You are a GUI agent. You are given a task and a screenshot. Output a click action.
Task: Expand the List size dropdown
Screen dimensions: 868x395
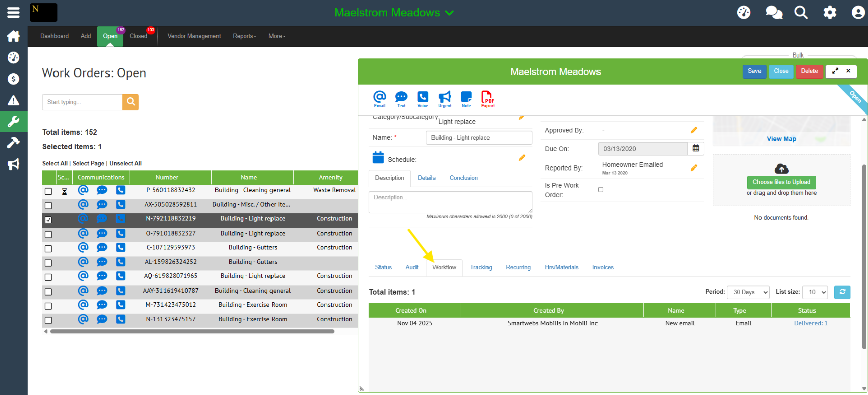tap(815, 292)
